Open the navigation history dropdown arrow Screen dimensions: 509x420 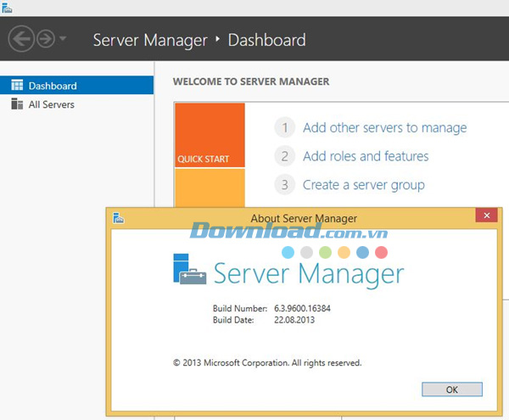tap(63, 39)
